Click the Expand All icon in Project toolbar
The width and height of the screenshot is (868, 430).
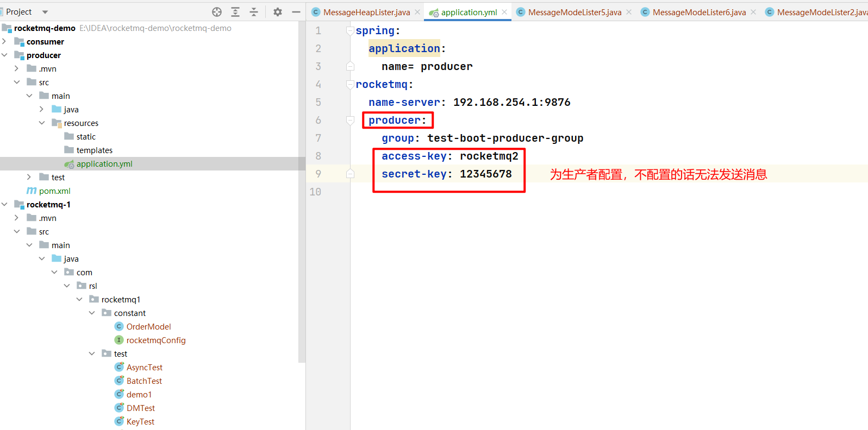point(235,12)
